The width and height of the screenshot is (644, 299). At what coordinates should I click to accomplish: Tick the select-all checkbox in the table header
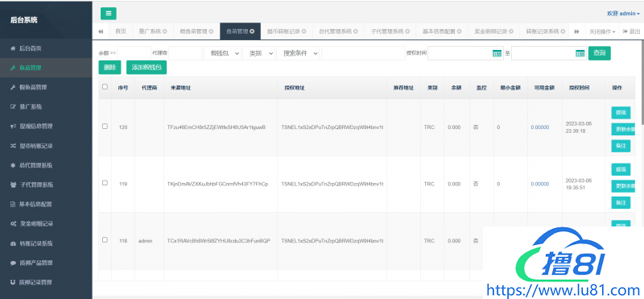(105, 87)
